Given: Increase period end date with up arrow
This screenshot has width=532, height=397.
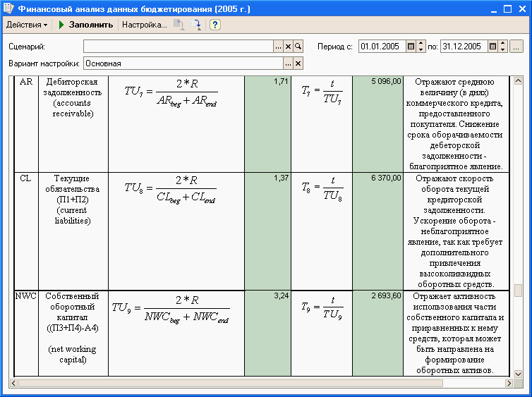Looking at the screenshot, I should [503, 44].
